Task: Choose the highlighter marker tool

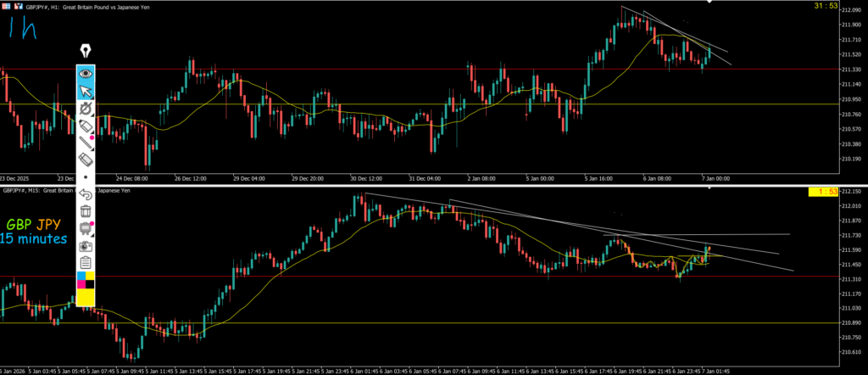Action: point(86,126)
